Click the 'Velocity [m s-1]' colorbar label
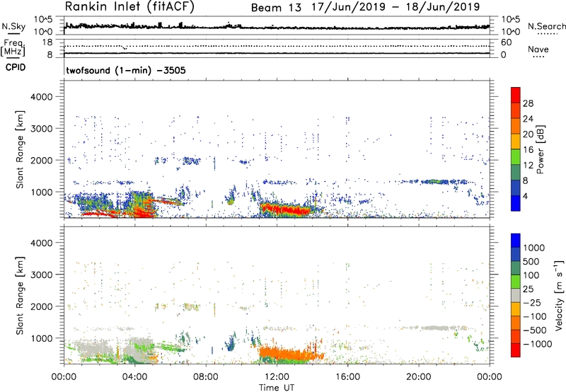 (559, 295)
